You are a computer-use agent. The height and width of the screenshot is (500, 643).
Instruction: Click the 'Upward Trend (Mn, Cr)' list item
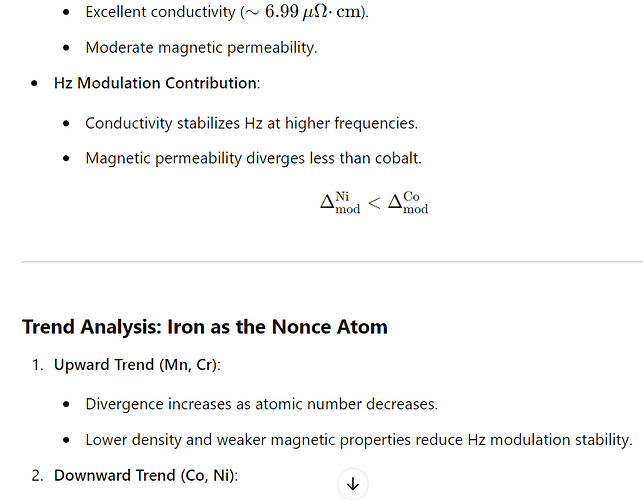(x=137, y=365)
